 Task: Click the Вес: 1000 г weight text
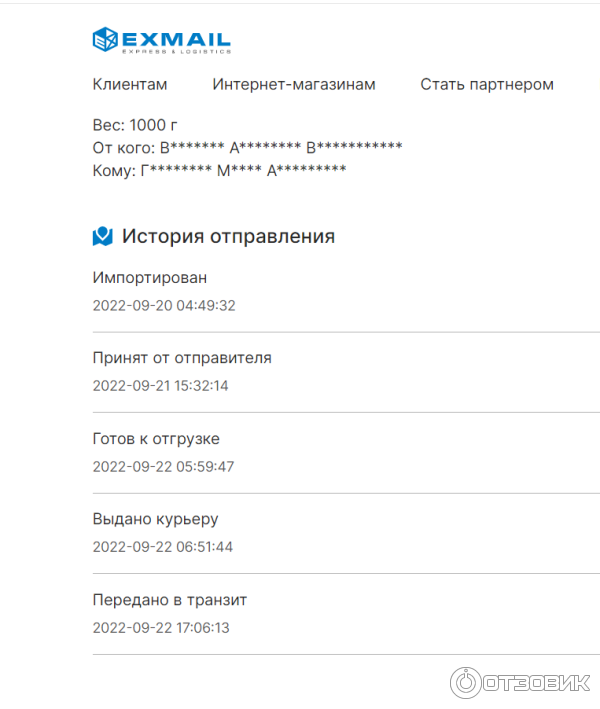click(135, 125)
